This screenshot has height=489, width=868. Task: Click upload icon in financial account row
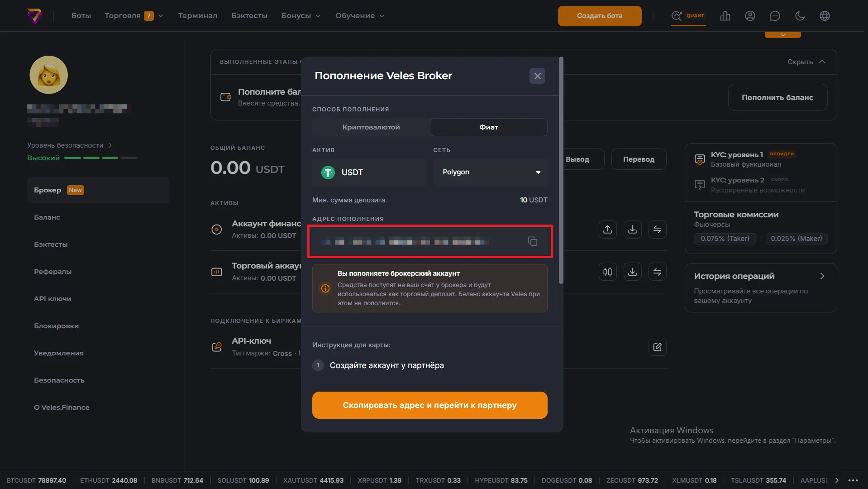tap(607, 230)
